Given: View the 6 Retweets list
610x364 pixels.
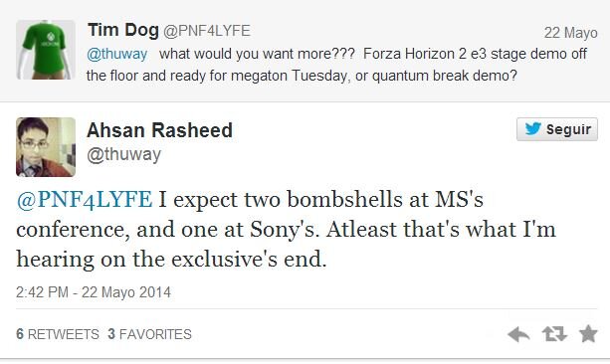Looking at the screenshot, I should (x=58, y=334).
